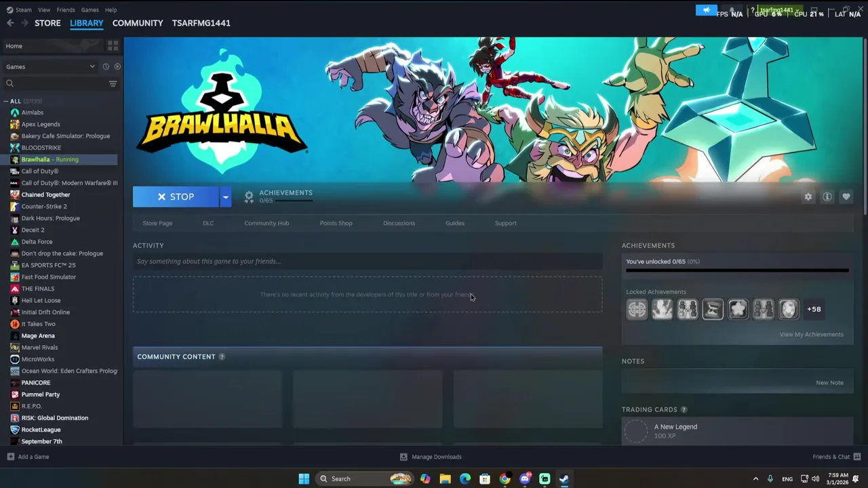Click the game info icon
Viewport: 868px width, 488px height.
(x=827, y=197)
